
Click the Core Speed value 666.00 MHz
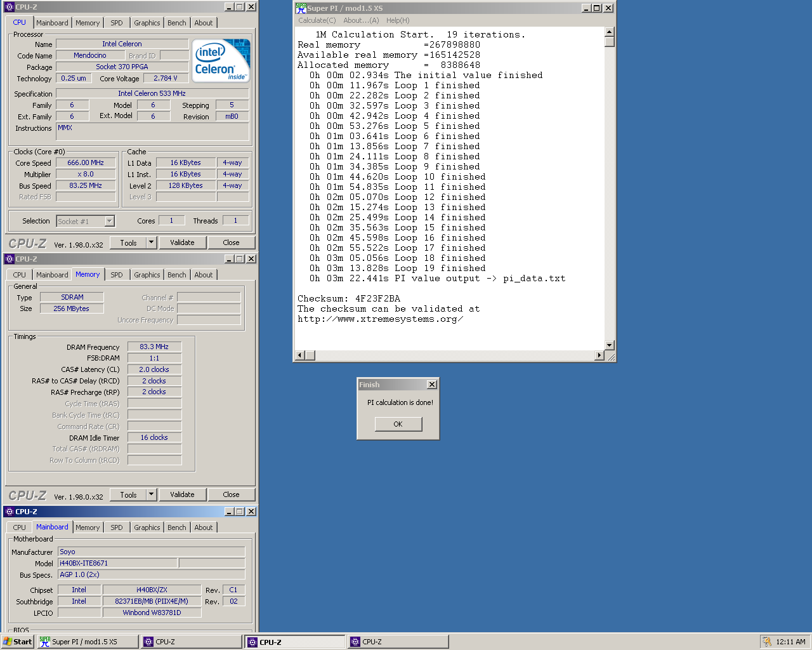coord(86,162)
